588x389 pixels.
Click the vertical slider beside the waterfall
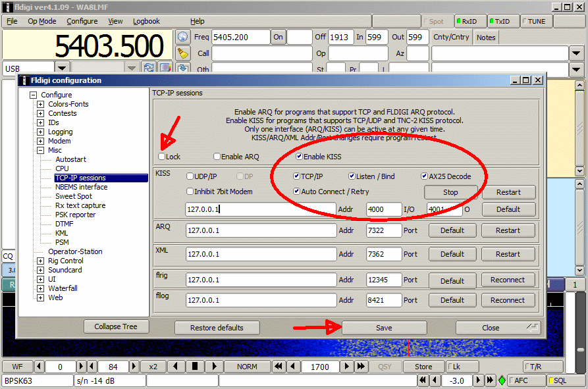581,350
